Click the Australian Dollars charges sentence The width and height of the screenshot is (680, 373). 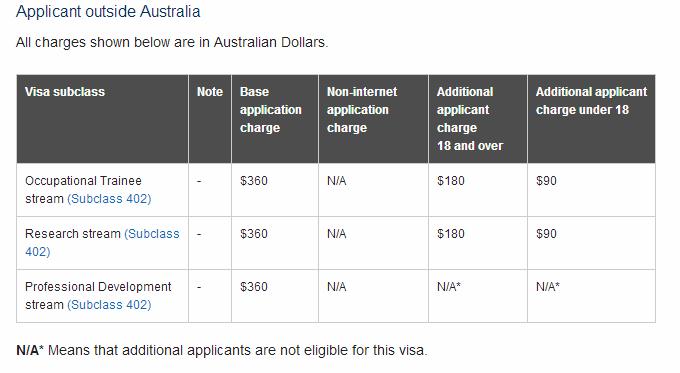pos(172,43)
